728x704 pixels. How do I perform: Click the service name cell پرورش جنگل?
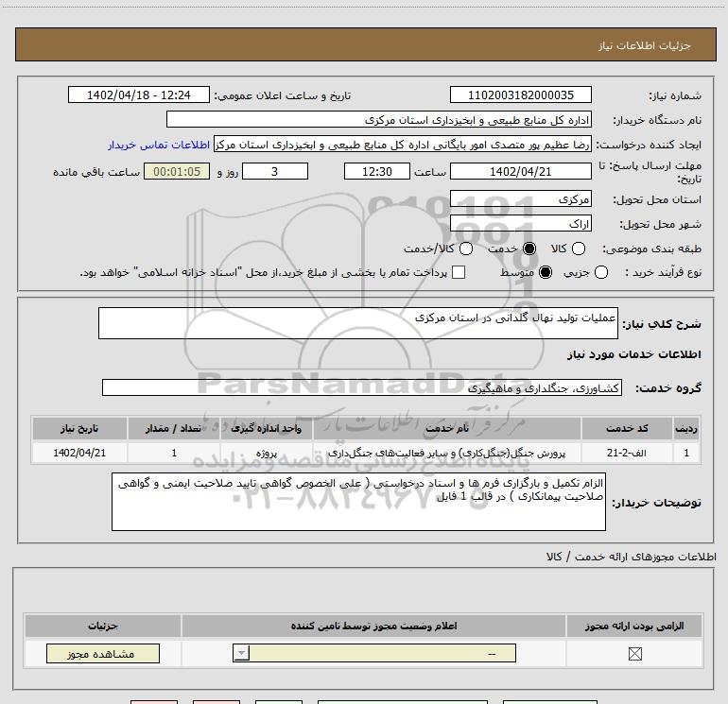point(447,453)
